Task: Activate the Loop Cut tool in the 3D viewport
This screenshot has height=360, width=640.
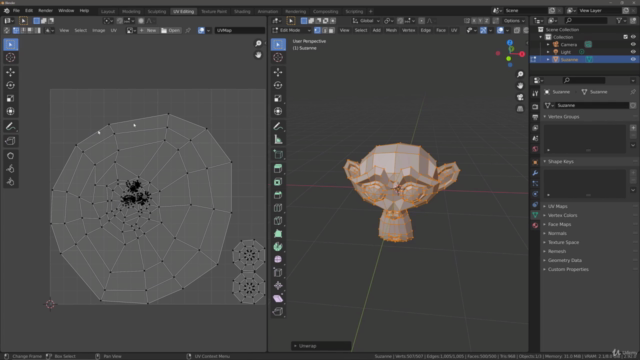Action: coord(278,208)
